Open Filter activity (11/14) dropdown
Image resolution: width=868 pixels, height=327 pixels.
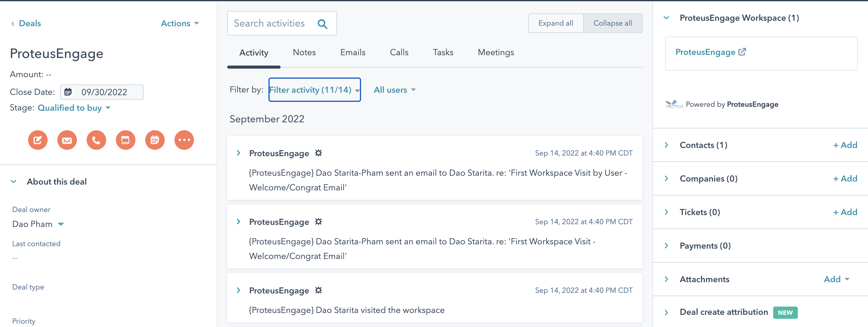pyautogui.click(x=314, y=90)
